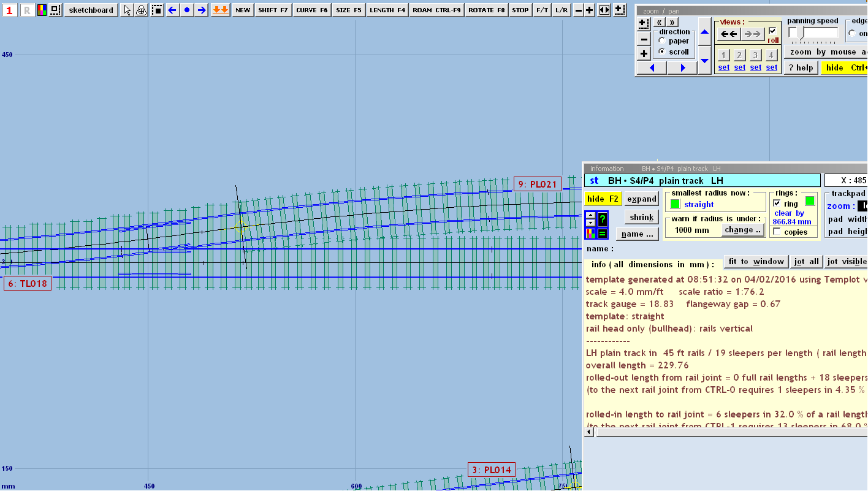Click the multicolour swatch icon in information panel
Viewport: 868px width, 491px height.
591,233
